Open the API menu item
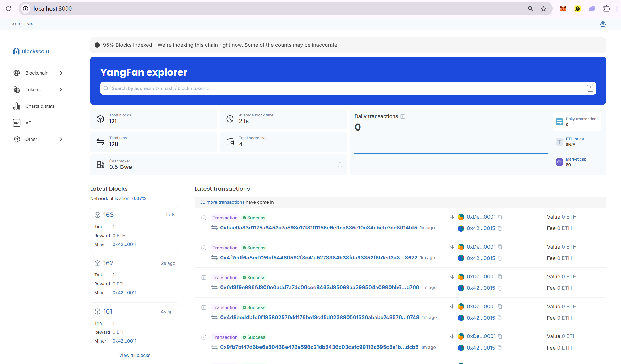This screenshot has width=621, height=364. (x=29, y=123)
